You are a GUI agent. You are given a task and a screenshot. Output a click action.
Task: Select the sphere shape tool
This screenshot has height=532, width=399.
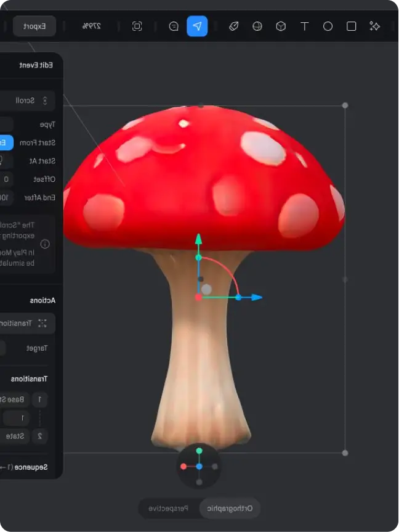(x=257, y=27)
